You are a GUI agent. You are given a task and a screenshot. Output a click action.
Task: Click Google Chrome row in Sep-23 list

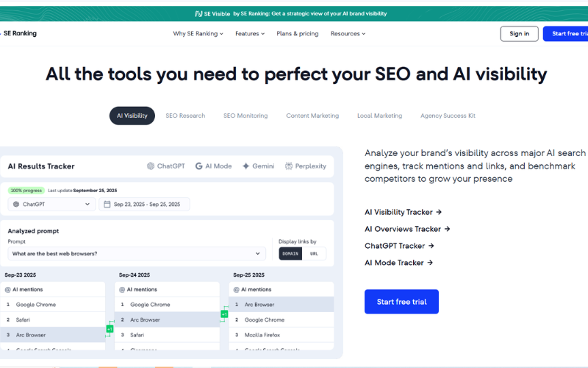[x=52, y=305]
